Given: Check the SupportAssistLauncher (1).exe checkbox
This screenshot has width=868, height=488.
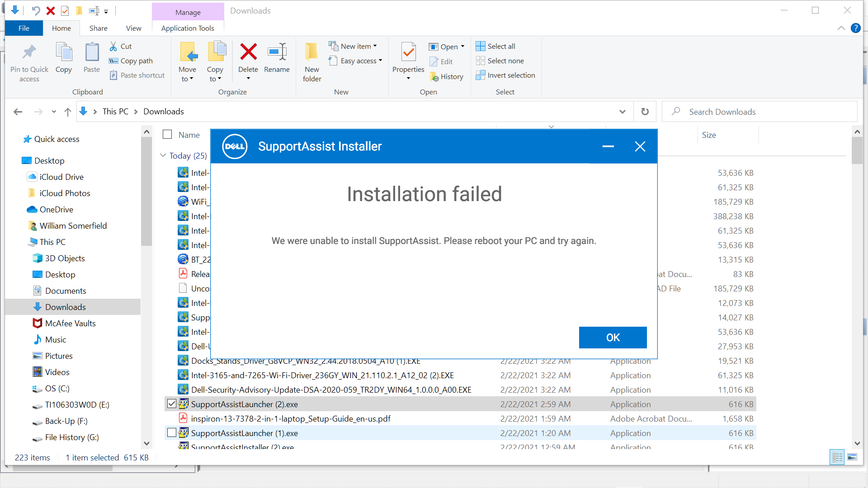Looking at the screenshot, I should click(x=172, y=433).
